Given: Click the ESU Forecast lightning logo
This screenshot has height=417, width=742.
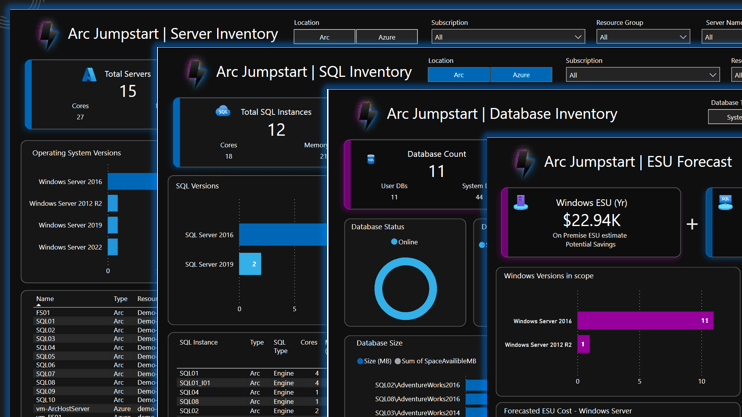Looking at the screenshot, I should click(x=524, y=161).
